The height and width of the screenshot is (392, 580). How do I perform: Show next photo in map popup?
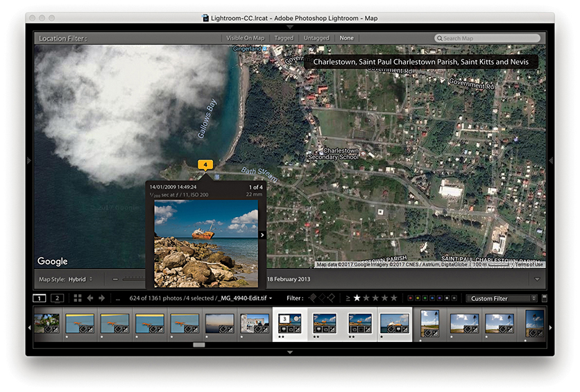(x=262, y=235)
